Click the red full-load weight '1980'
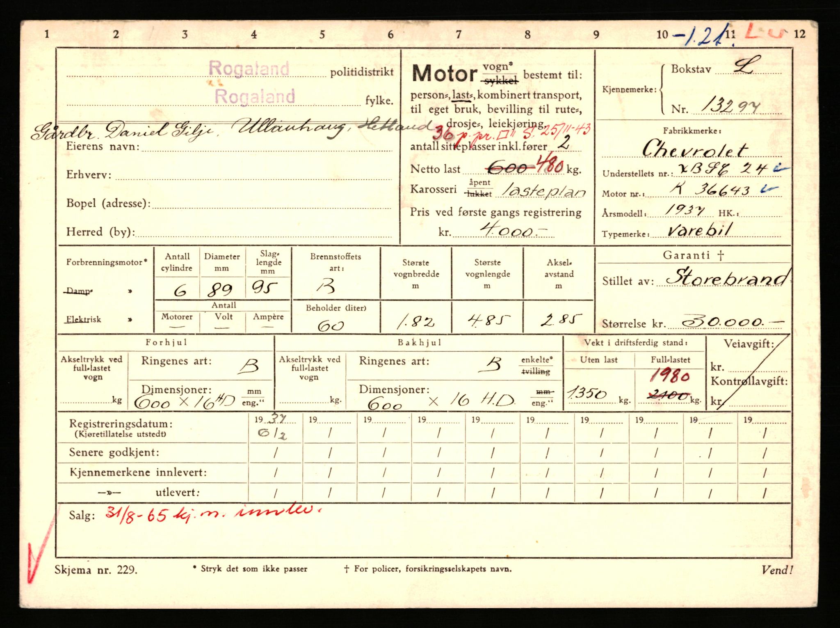This screenshot has height=628, width=840. click(x=671, y=375)
